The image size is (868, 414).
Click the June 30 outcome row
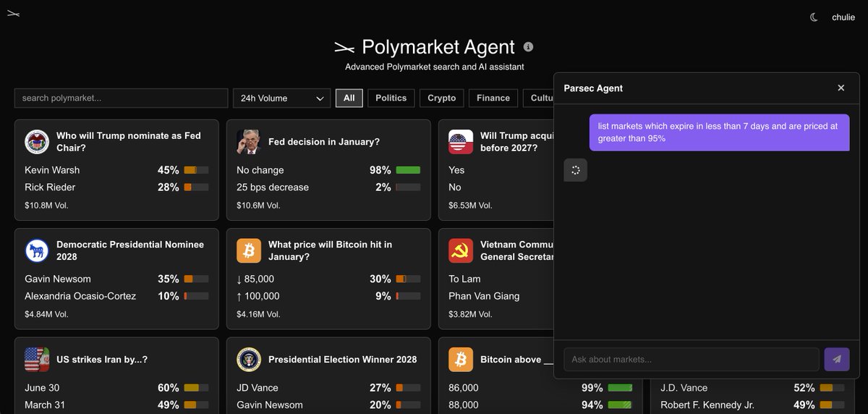[x=116, y=388]
